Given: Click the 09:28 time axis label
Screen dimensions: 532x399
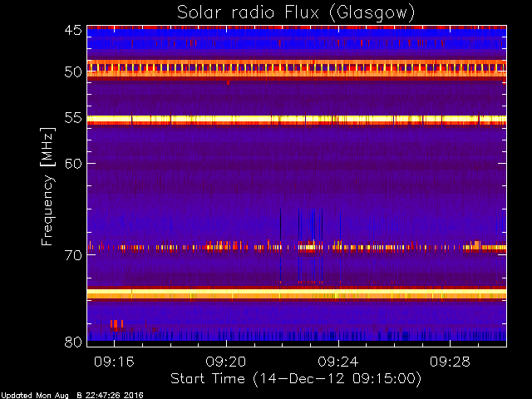Looking at the screenshot, I should coord(450,362).
